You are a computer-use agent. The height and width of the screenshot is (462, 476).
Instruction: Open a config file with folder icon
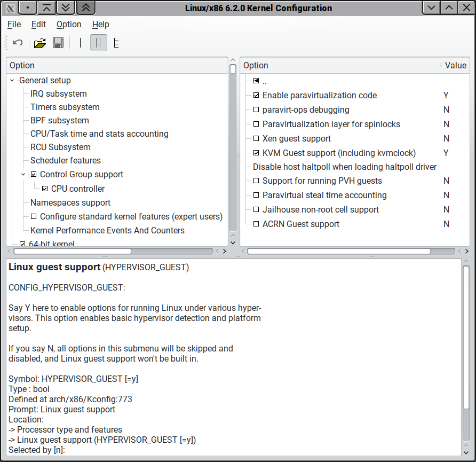[39, 43]
